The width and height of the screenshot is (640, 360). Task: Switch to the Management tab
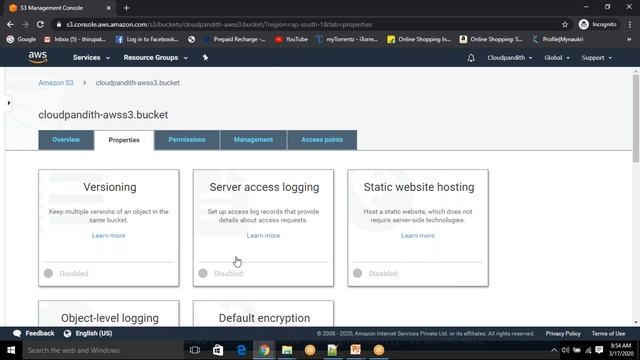253,140
